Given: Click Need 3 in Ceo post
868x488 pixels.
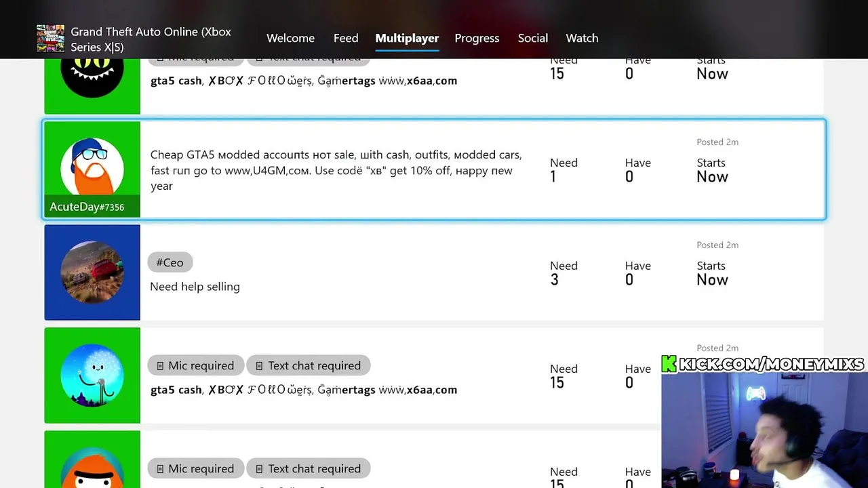Looking at the screenshot, I should pyautogui.click(x=564, y=273).
